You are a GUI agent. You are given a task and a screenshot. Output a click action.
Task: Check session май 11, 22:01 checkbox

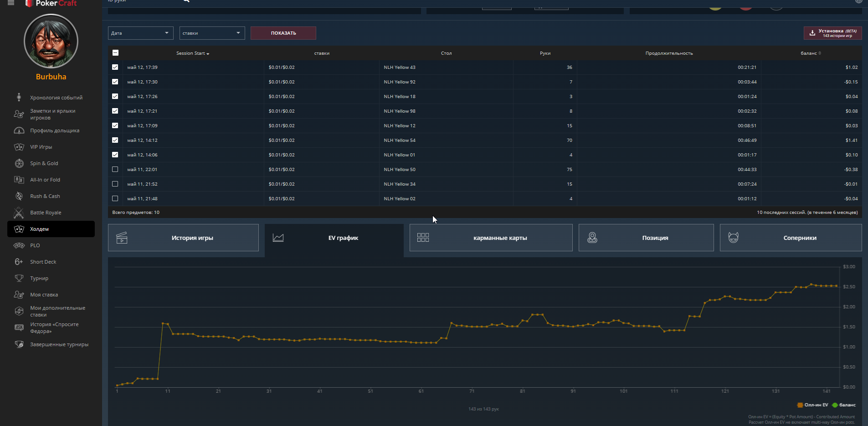[x=115, y=169]
